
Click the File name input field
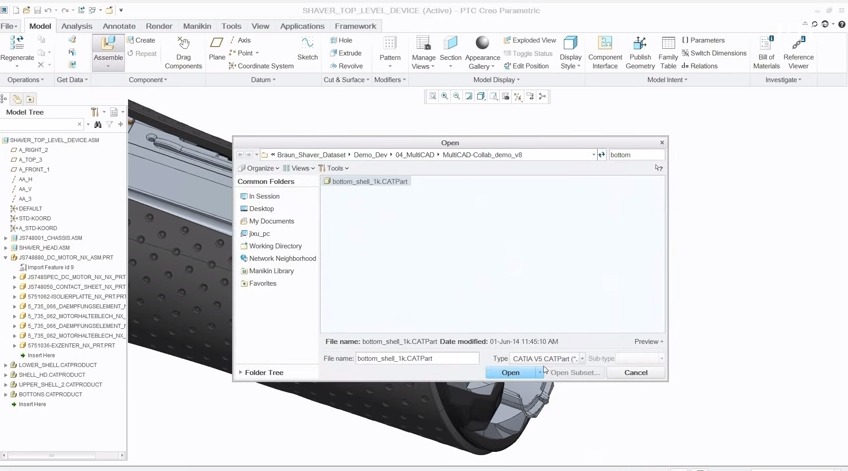tap(417, 359)
